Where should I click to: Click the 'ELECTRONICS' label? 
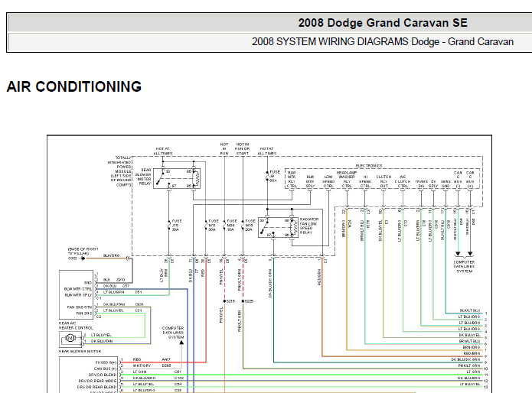[369, 166]
